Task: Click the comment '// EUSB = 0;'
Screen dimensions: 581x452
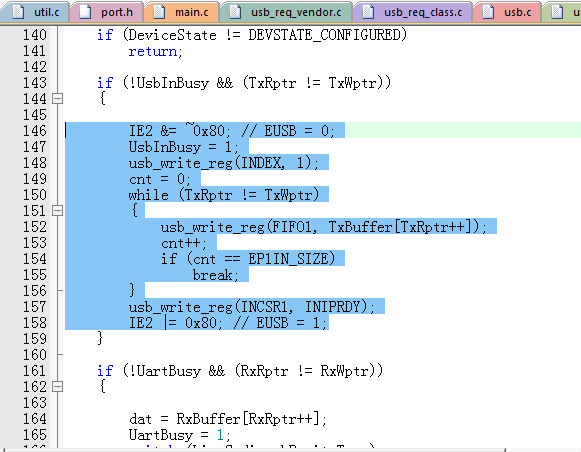Action: tap(288, 131)
